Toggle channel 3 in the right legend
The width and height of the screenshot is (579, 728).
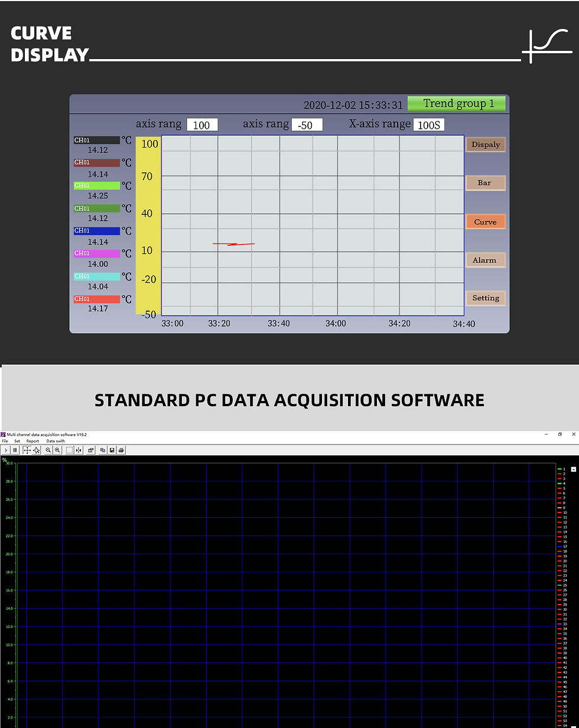click(x=560, y=479)
